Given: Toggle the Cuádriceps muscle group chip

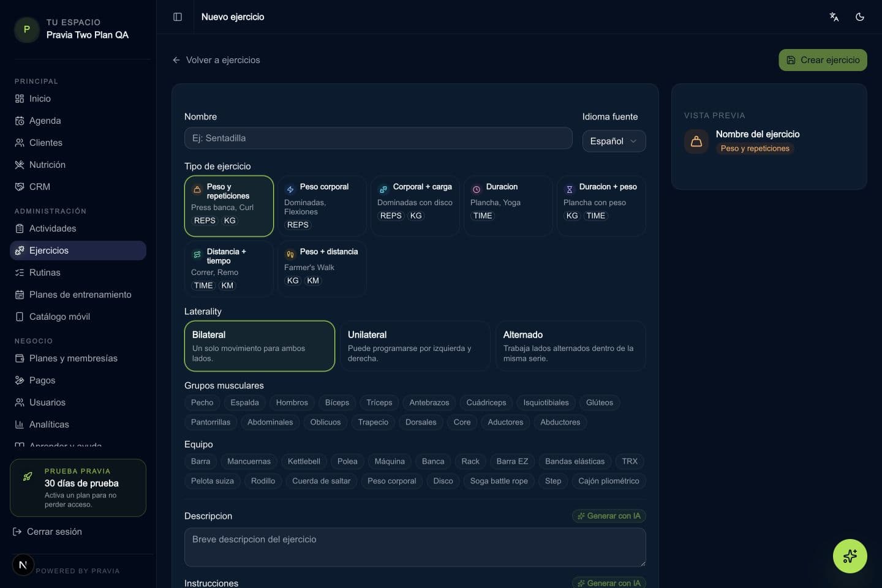Looking at the screenshot, I should [x=486, y=402].
